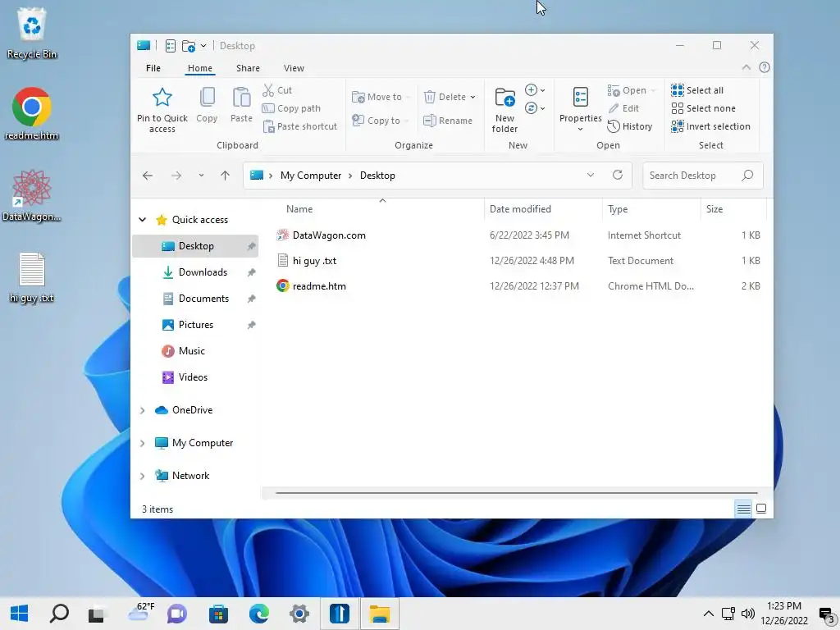Click Properties quick access toolbar icon in title bar
Screen dimensions: 840x630
[x=171, y=46]
